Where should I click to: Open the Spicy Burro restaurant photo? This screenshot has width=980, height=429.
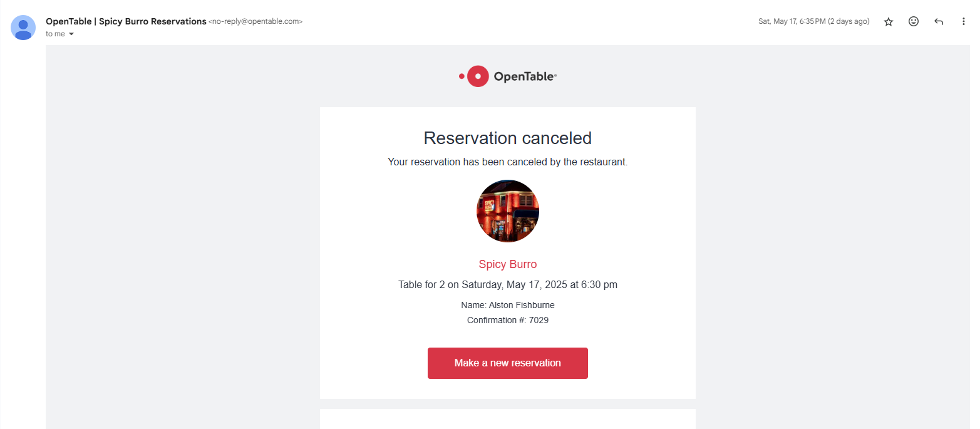(507, 212)
